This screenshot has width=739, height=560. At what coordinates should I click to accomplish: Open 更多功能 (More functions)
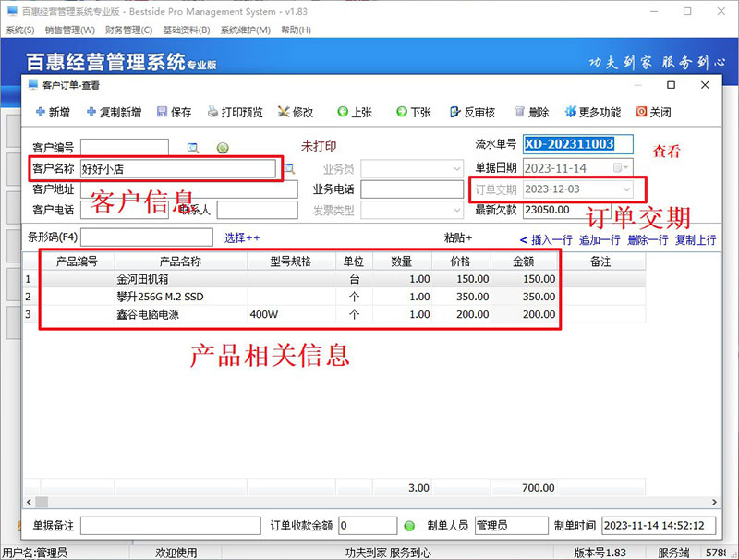tap(570, 112)
